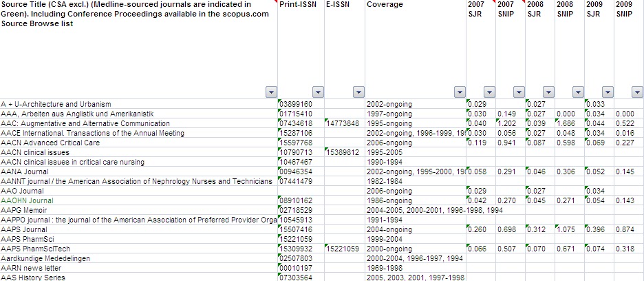Click the AAPG Memoir cell

[139, 210]
